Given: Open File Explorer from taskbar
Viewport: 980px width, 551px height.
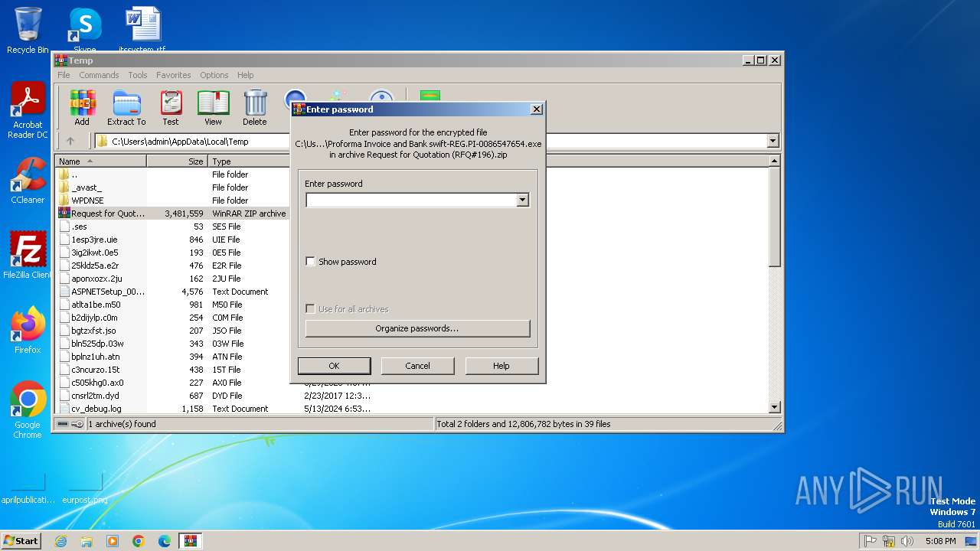Looking at the screenshot, I should [x=87, y=541].
